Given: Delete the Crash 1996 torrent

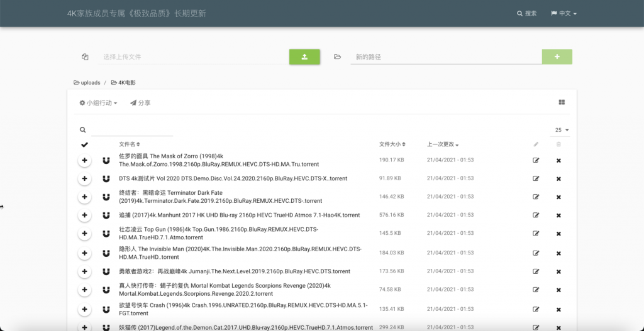Looking at the screenshot, I should [558, 309].
